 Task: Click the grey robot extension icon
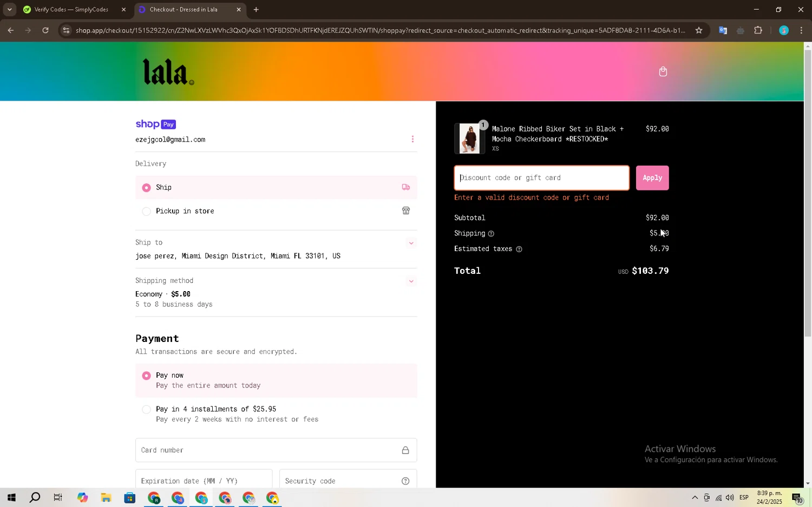pos(740,30)
